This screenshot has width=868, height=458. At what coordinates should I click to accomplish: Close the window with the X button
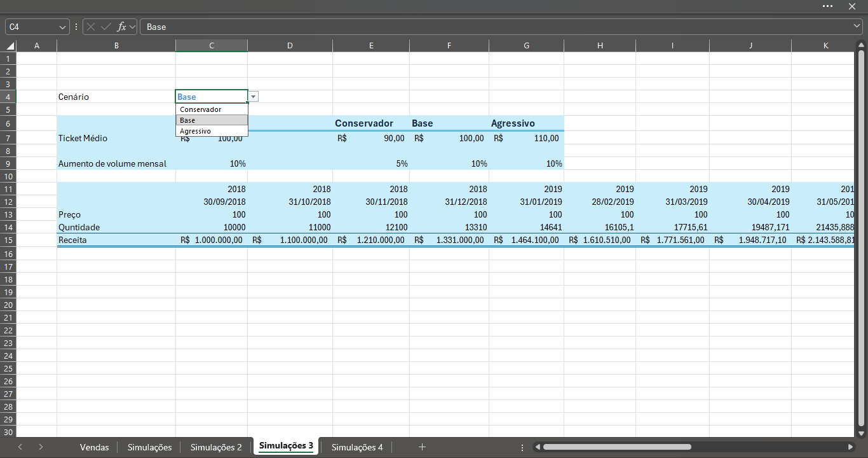click(x=852, y=6)
